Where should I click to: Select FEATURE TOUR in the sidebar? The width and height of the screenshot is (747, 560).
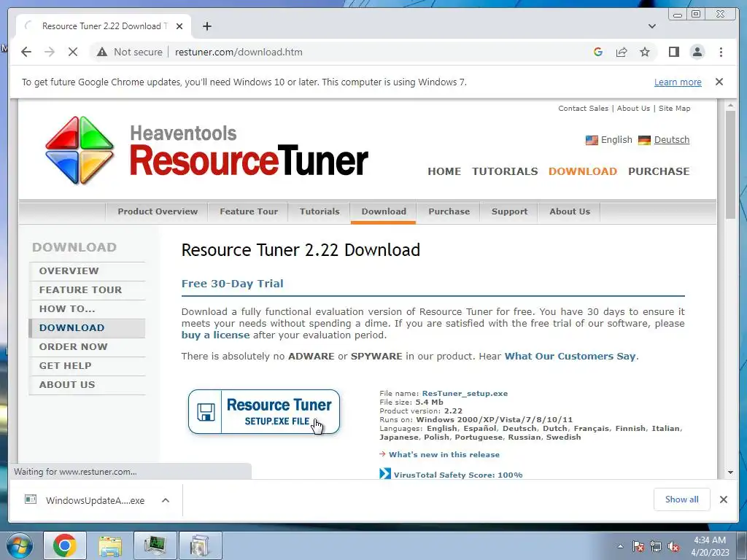[88, 290]
